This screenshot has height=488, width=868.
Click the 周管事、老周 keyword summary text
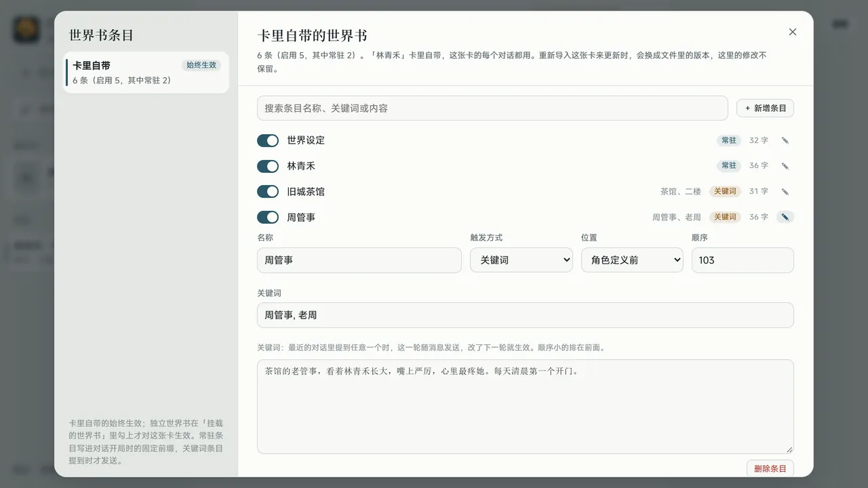[x=677, y=218]
